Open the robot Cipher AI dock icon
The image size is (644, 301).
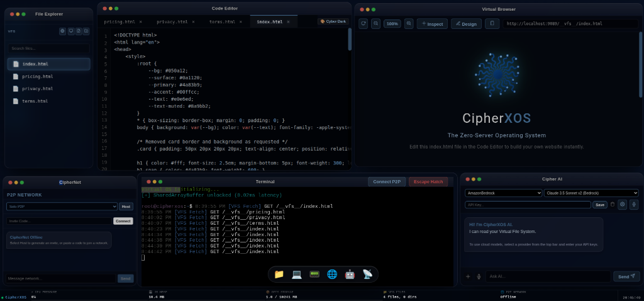[350, 275]
